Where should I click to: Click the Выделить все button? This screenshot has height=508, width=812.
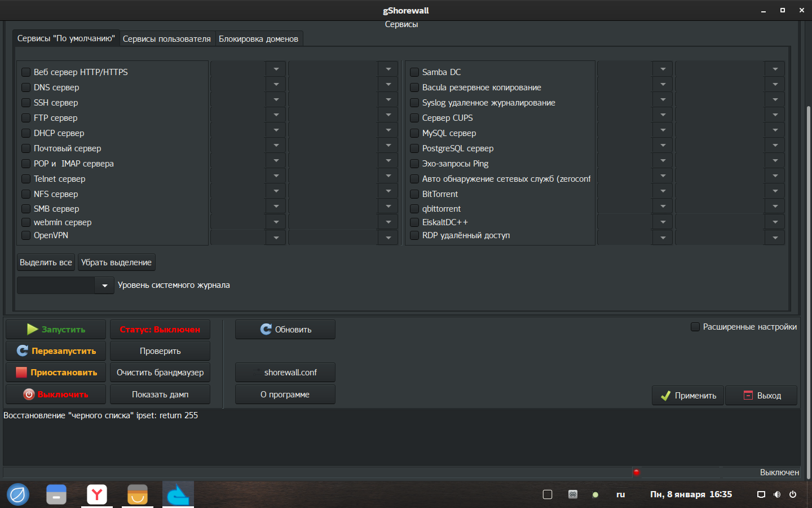(46, 262)
